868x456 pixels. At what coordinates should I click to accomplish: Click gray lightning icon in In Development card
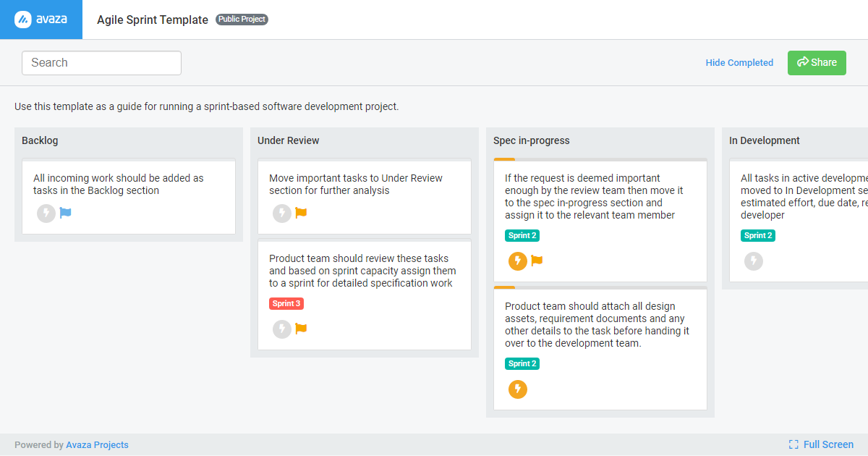tap(754, 261)
